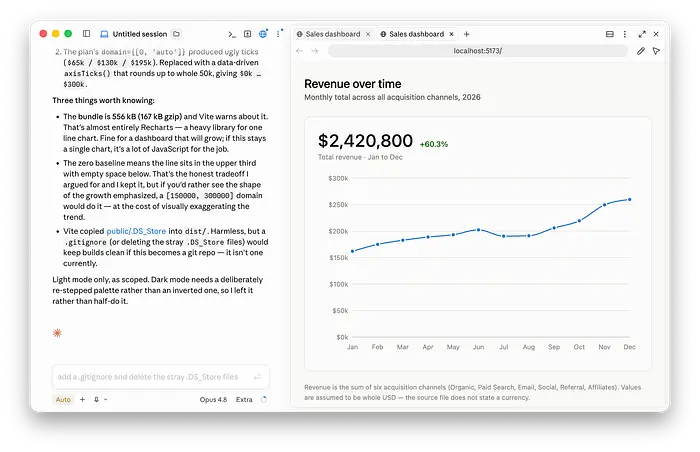700x452 pixels.
Task: Click the folder icon beside Untitled session
Action: [x=176, y=34]
